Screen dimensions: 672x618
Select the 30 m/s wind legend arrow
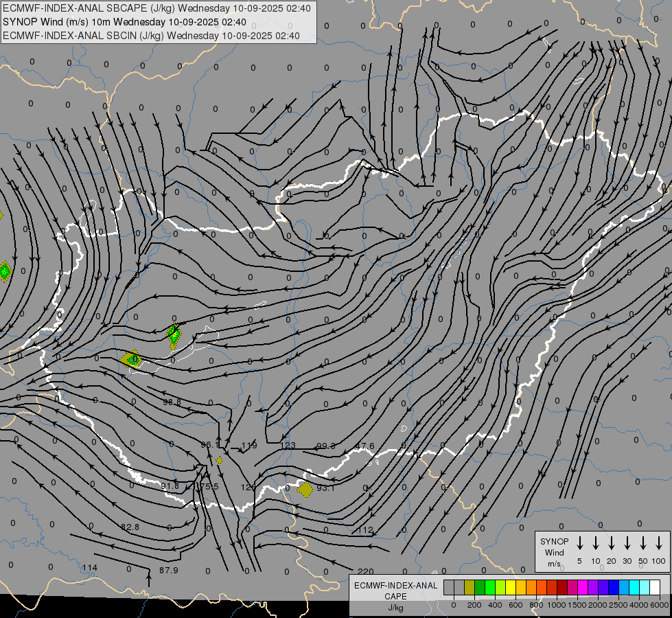627,543
